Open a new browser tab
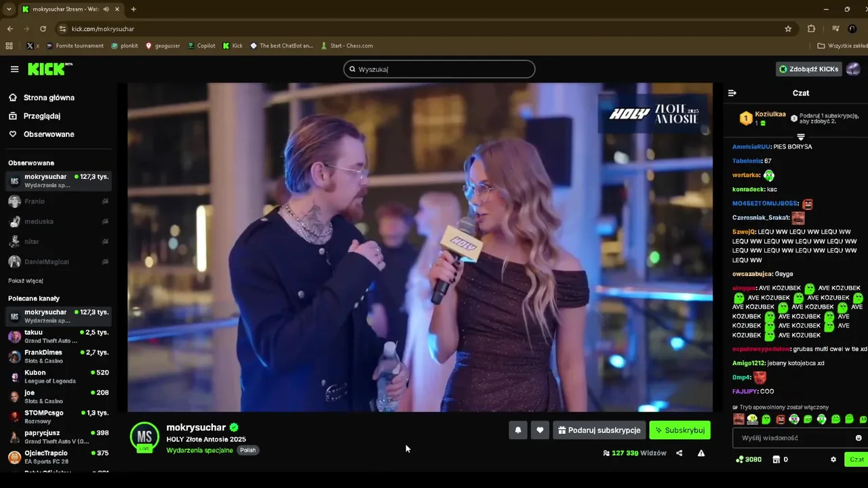 (x=134, y=9)
